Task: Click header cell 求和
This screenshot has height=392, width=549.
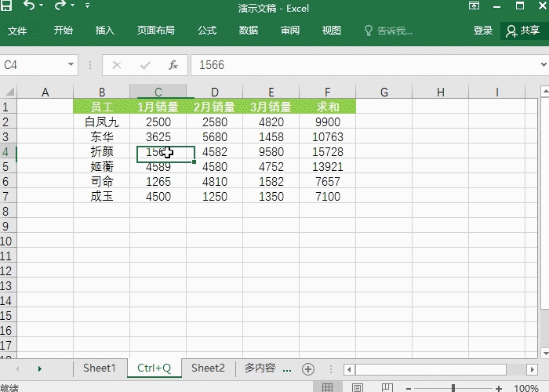Action: (x=327, y=107)
